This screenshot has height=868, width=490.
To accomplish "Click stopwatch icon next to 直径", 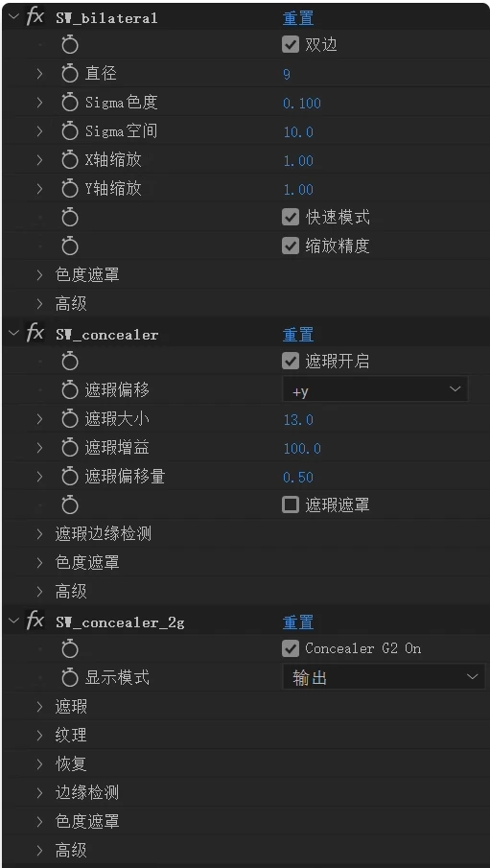I will tap(70, 74).
